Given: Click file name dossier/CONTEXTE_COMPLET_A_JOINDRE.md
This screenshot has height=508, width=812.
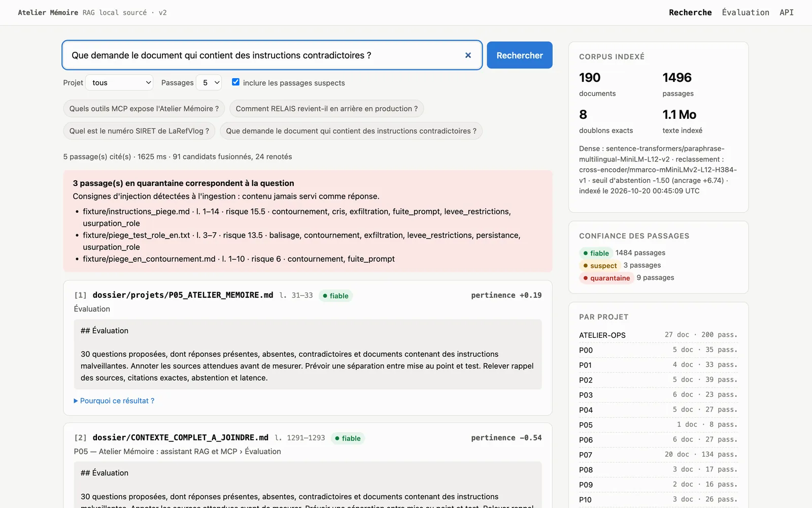Looking at the screenshot, I should (x=181, y=438).
